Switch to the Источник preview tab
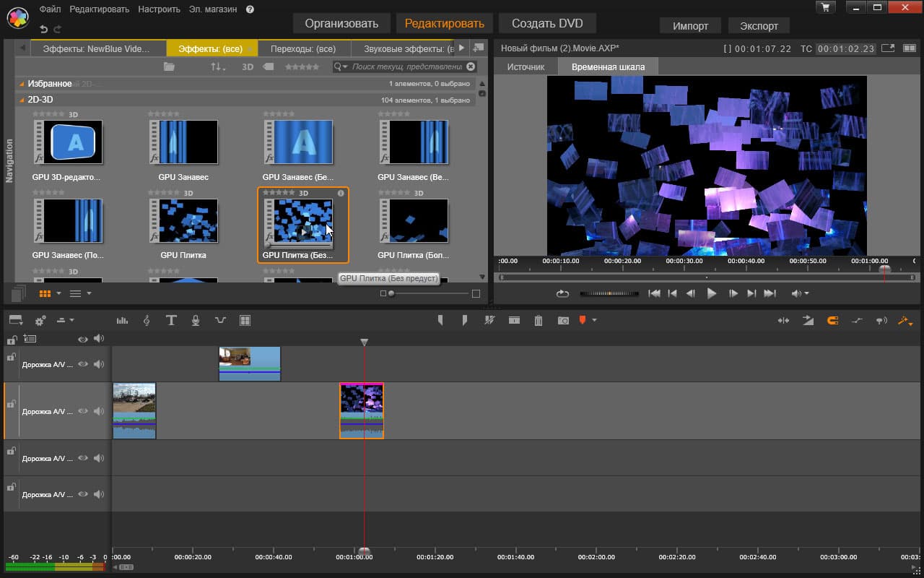This screenshot has width=924, height=578. click(x=526, y=66)
